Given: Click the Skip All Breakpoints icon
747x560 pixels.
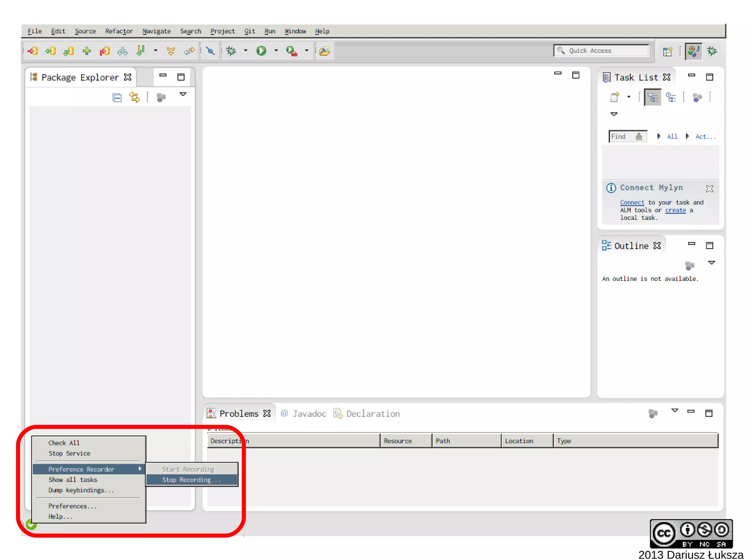Looking at the screenshot, I should coord(210,51).
